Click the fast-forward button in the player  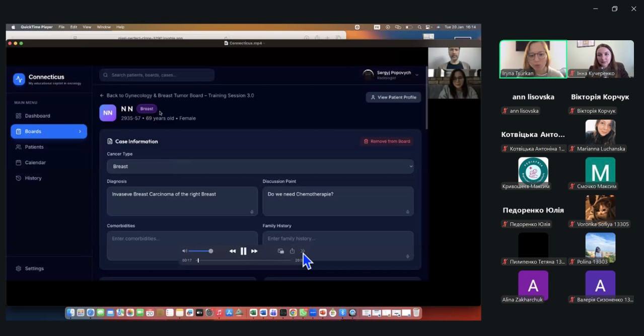pyautogui.click(x=254, y=251)
